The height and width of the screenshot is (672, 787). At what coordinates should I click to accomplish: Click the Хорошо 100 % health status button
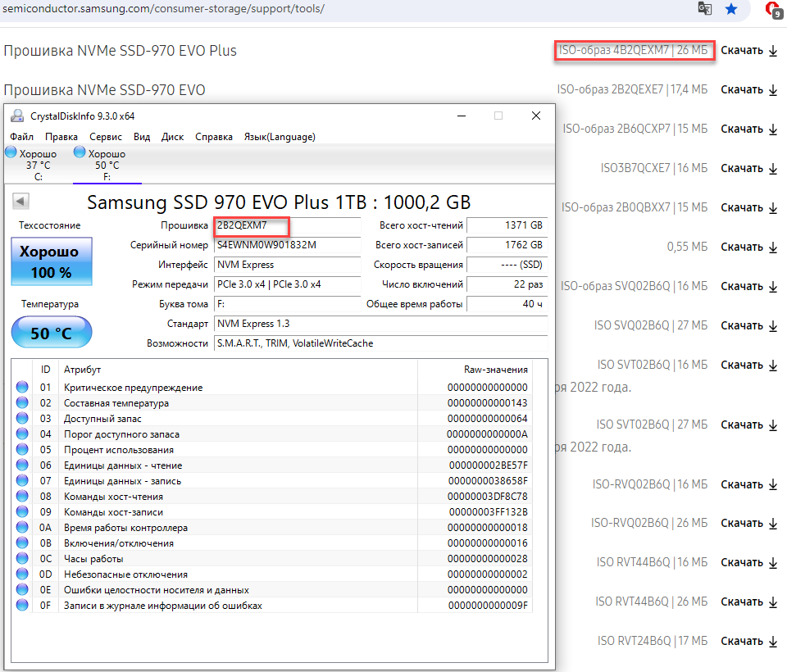coord(52,261)
